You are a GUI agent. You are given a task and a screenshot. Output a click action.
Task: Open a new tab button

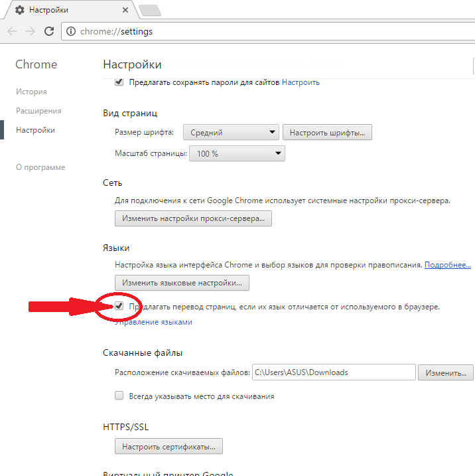tap(150, 10)
